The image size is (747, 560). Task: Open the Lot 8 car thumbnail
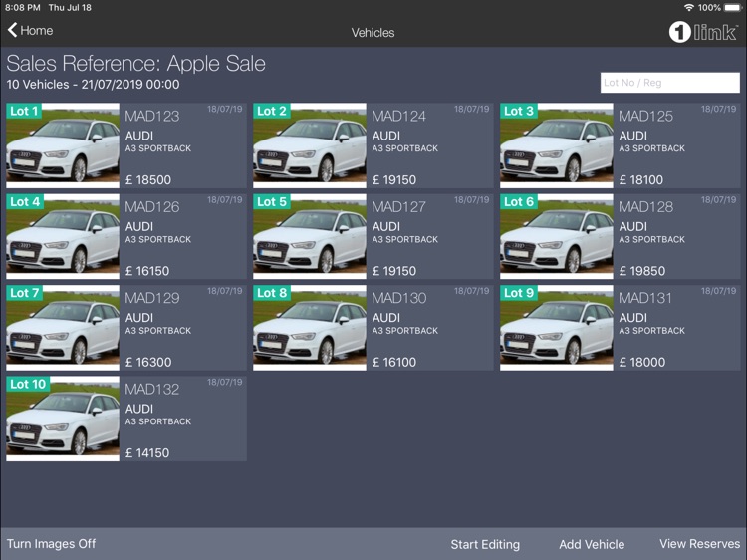310,328
